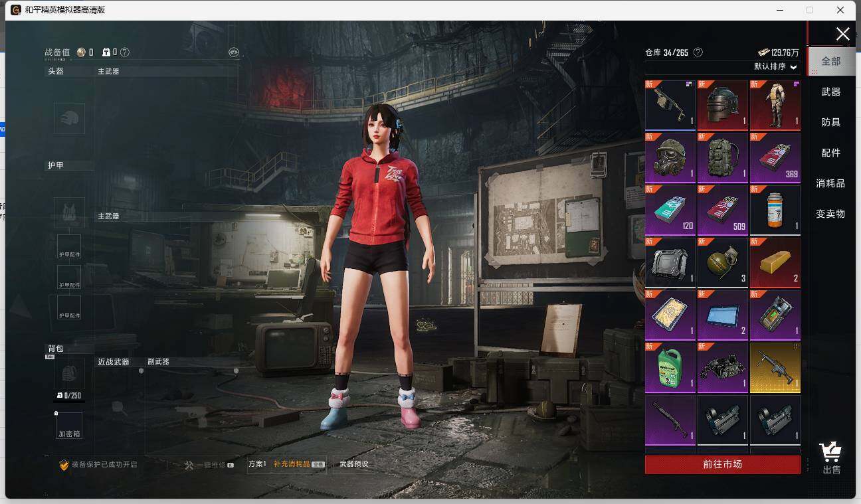Select the 全部 category tab
This screenshot has width=861, height=504.
pyautogui.click(x=831, y=61)
